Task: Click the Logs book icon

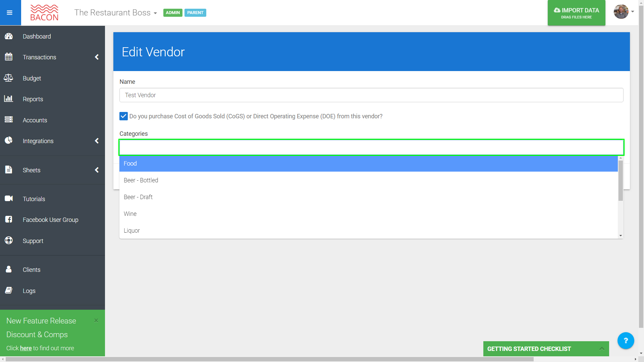Action: pos(9,291)
